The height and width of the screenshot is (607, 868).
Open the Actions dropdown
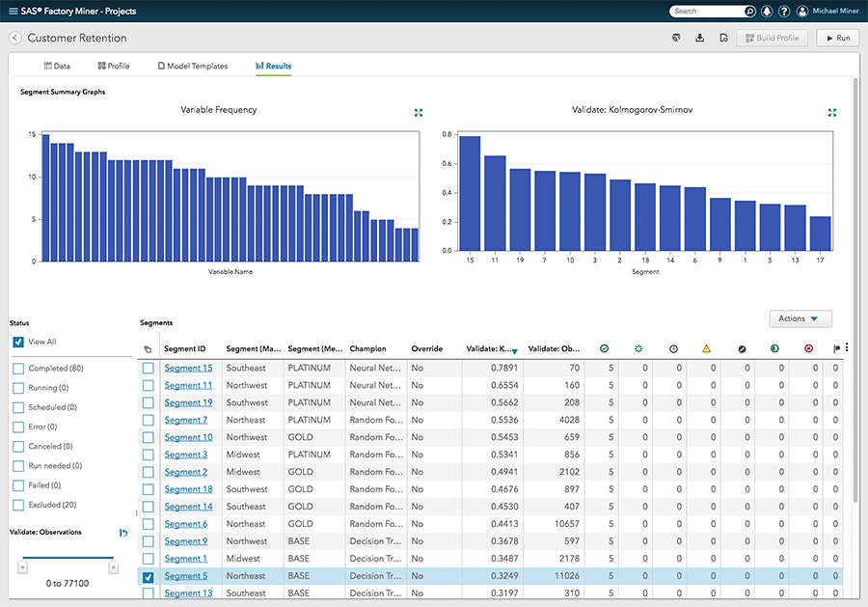click(x=800, y=318)
